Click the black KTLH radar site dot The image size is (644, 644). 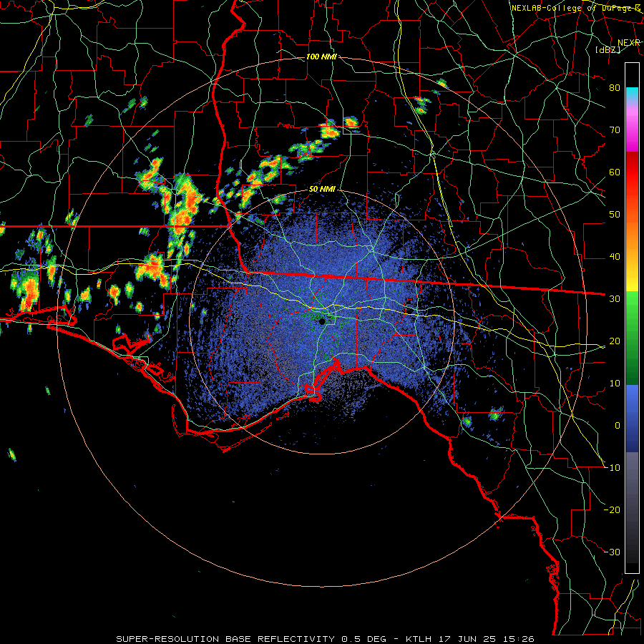322,321
